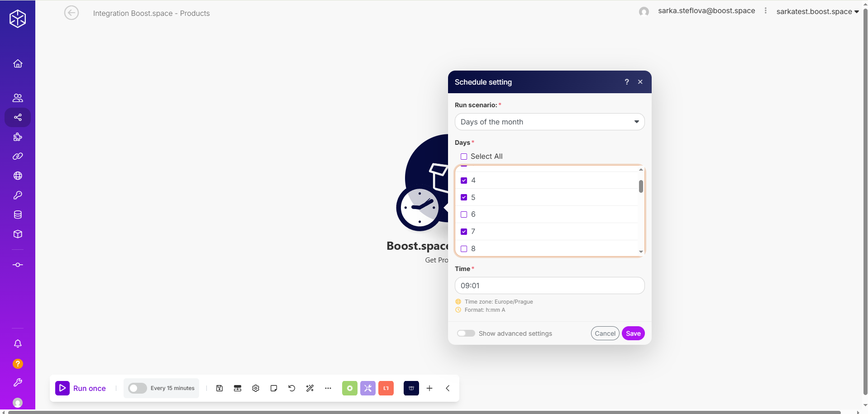868x414 pixels.
Task: Click the orange text parser brackets icon
Action: coord(386,388)
